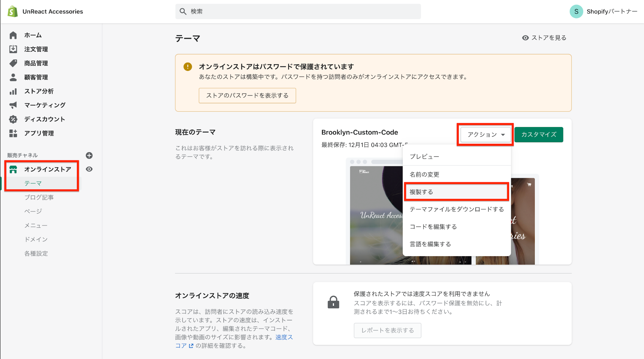Click ストアを見る view store eye link
644x359 pixels.
pos(544,38)
